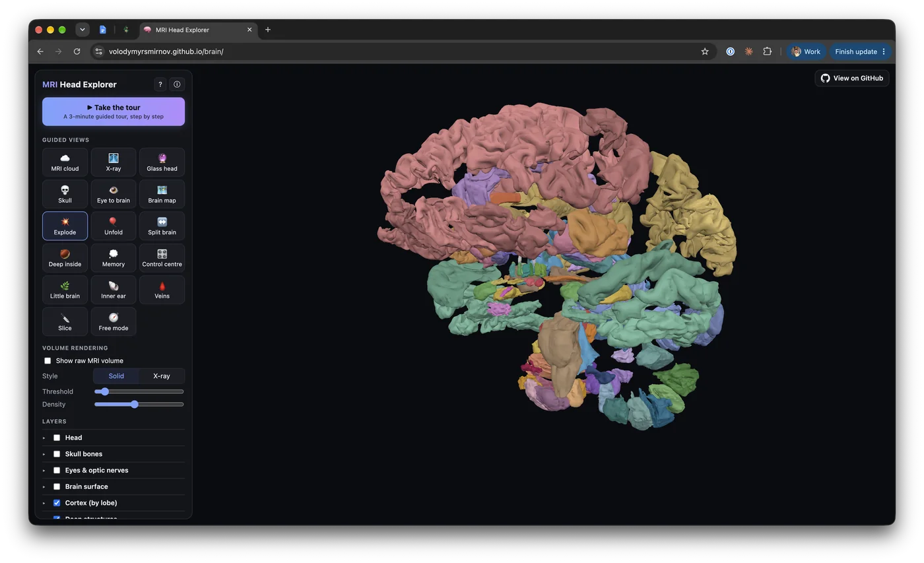Viewport: 924px width, 563px height.
Task: Open the tab search dropdown arrow
Action: [82, 30]
